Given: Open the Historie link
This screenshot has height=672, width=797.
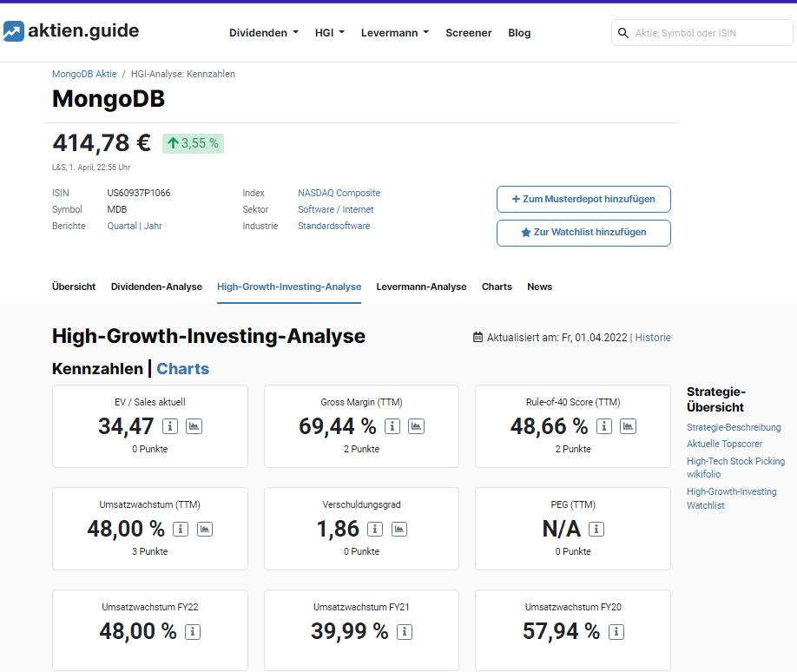Looking at the screenshot, I should [653, 338].
